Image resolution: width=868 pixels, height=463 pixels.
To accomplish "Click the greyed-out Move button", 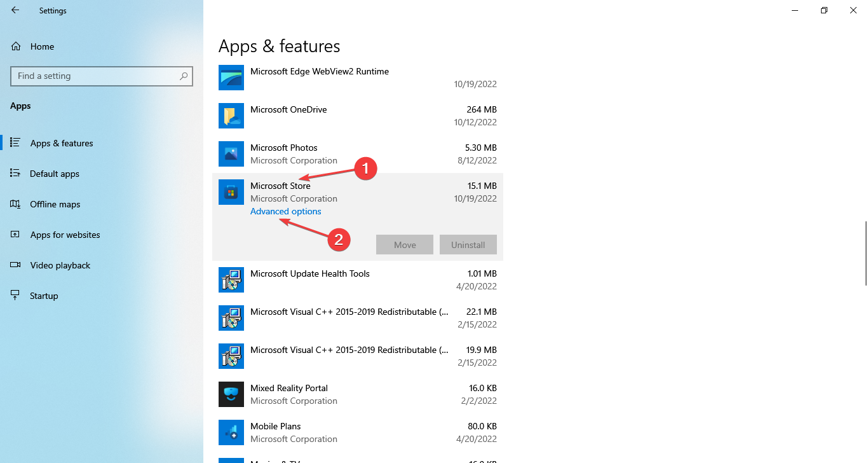I will [x=405, y=245].
